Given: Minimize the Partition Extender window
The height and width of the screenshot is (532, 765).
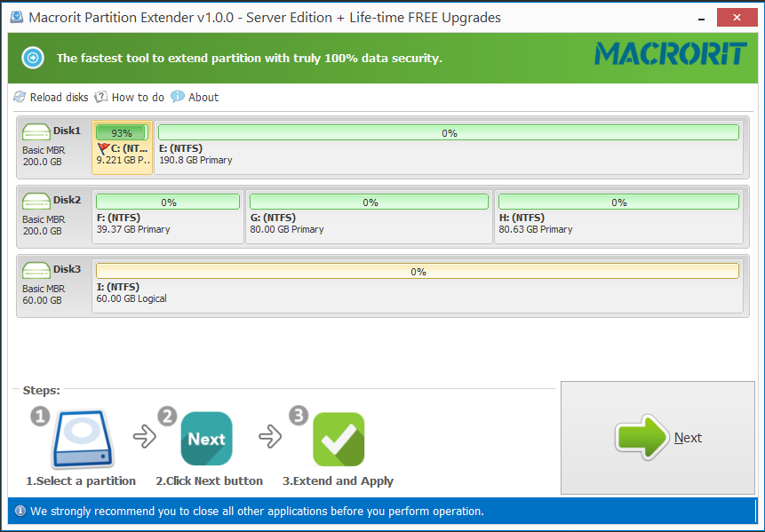Looking at the screenshot, I should [701, 18].
